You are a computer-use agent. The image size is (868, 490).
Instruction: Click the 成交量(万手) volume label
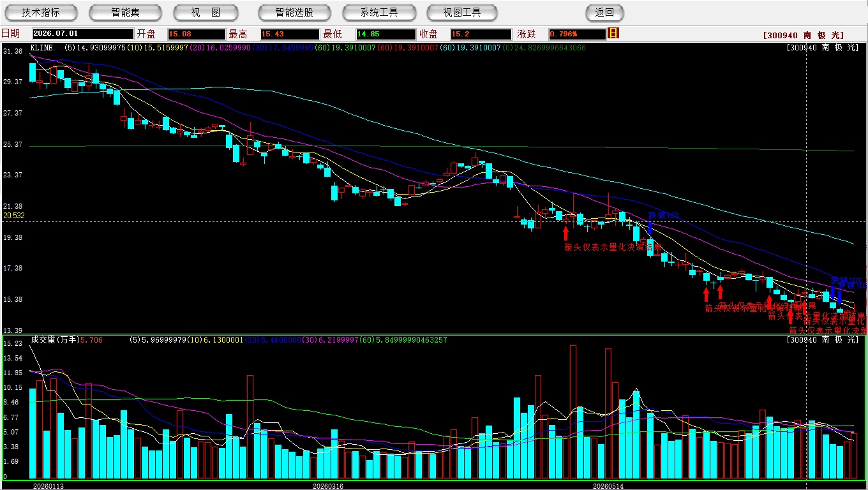click(54, 340)
